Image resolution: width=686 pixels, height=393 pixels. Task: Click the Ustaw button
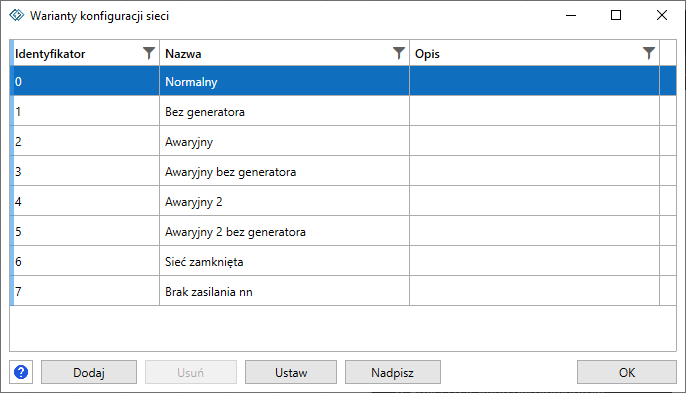click(x=291, y=372)
